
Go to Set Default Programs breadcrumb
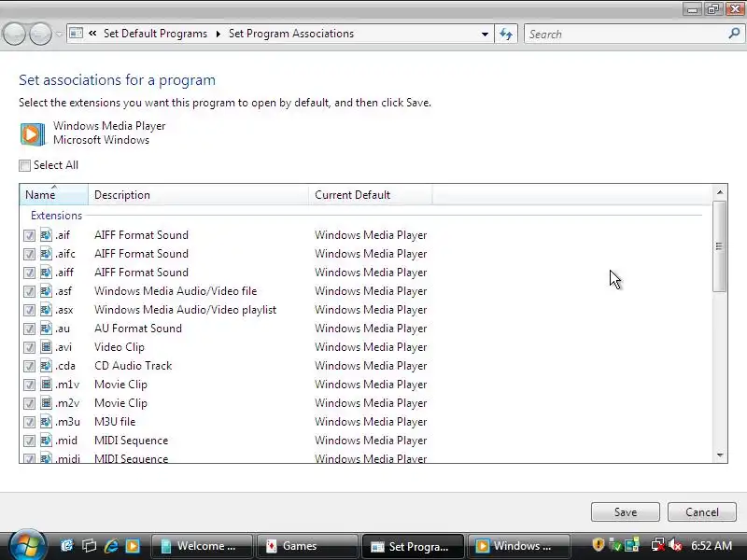(x=155, y=34)
